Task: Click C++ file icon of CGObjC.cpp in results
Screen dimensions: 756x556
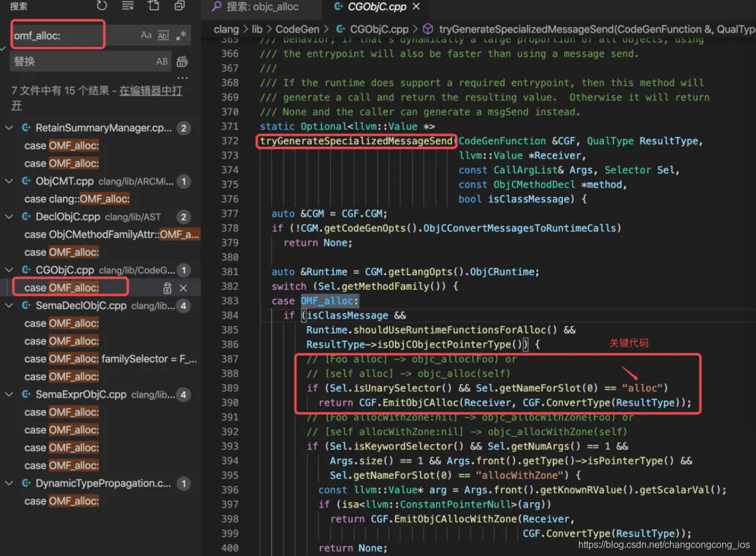Action: (x=26, y=270)
